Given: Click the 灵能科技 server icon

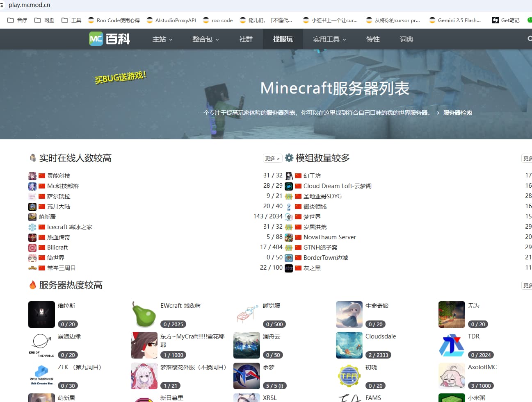Looking at the screenshot, I should coord(32,176).
